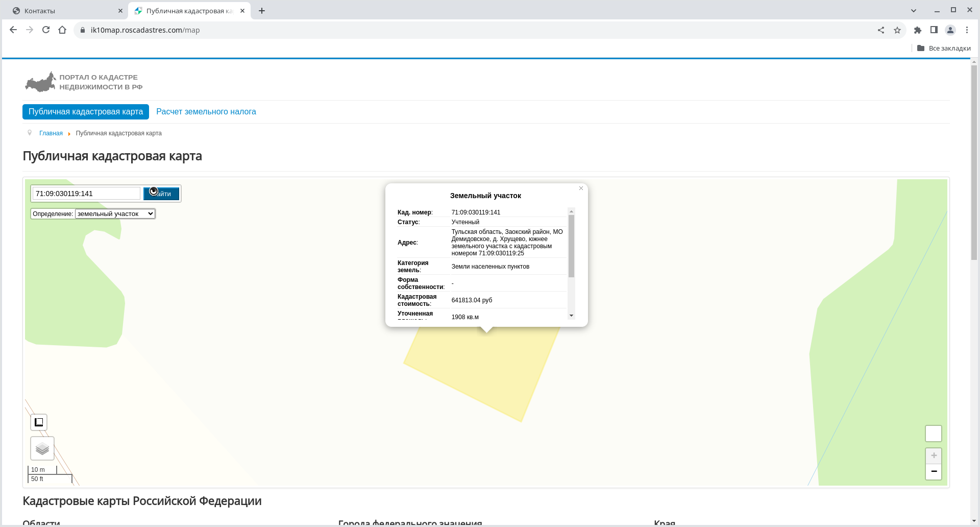Open Chrome three-dot menu
Screen dimensions: 980x527
[967, 30]
